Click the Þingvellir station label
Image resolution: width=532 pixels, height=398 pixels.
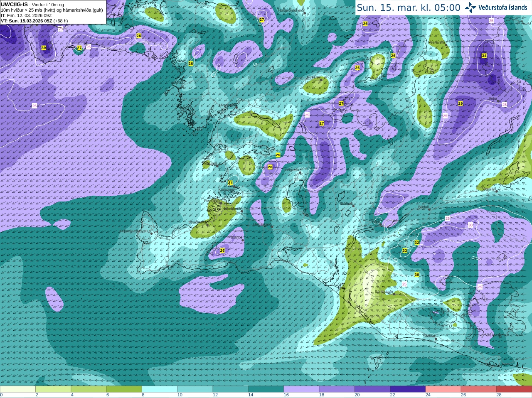coord(292,170)
